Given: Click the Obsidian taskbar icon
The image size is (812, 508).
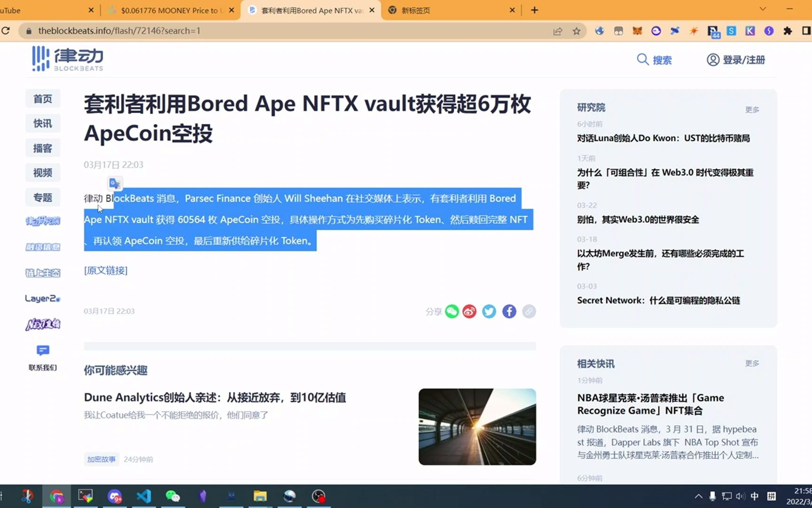Looking at the screenshot, I should click(x=203, y=496).
